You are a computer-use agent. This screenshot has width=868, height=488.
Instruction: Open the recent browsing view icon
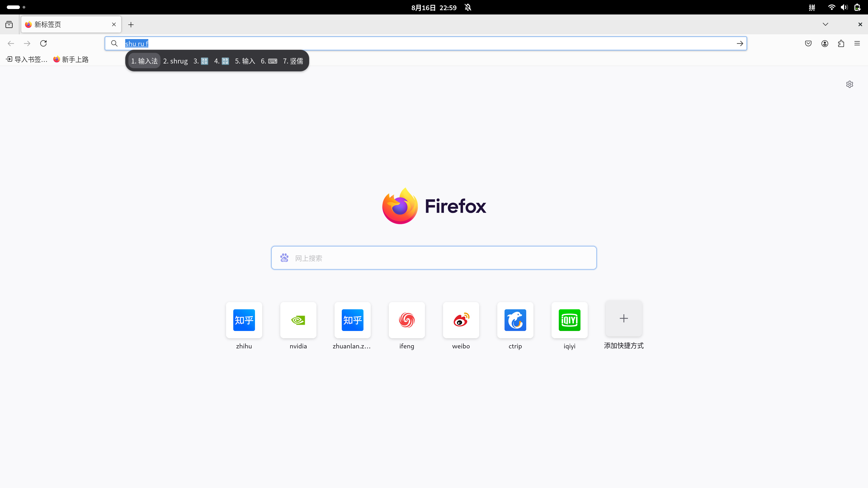(x=9, y=24)
